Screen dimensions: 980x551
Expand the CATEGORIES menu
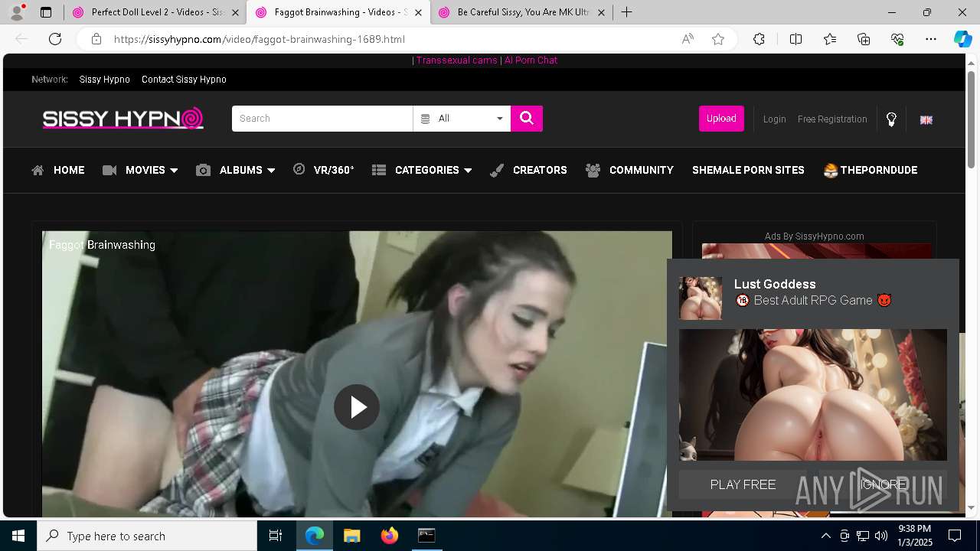coord(422,170)
